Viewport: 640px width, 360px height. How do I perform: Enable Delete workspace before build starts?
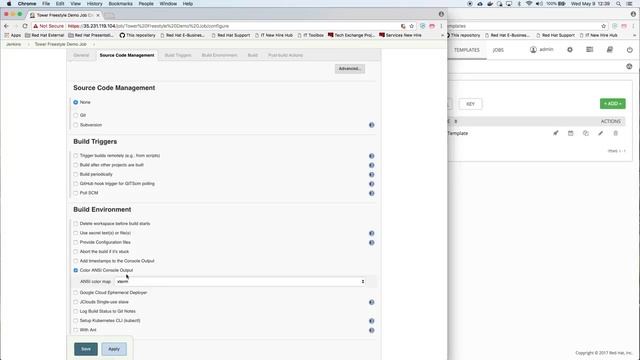point(76,224)
